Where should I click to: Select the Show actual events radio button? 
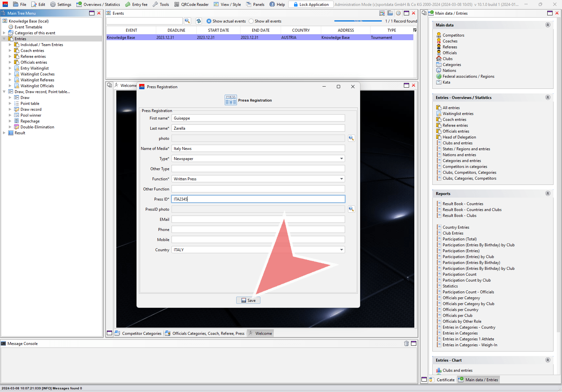(209, 21)
